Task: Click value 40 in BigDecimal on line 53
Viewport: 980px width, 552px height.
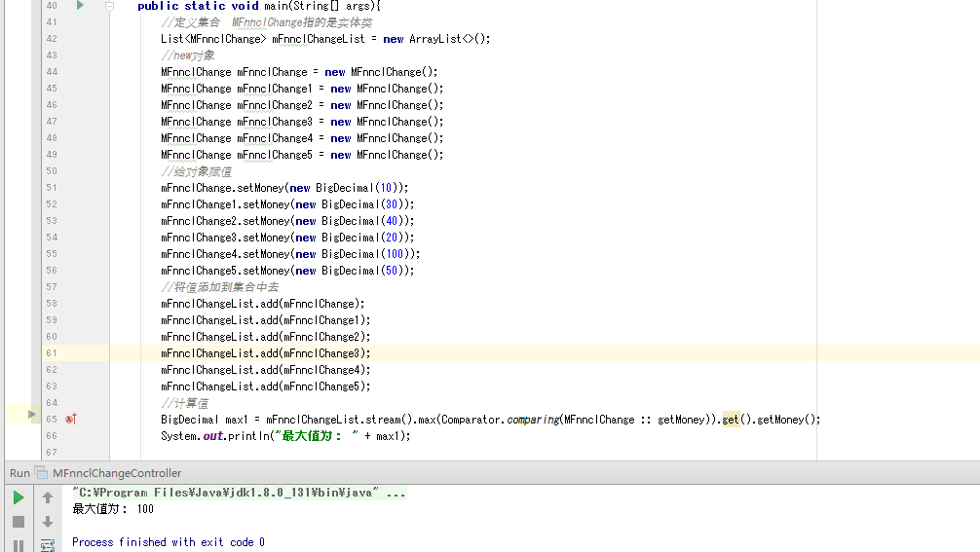Action: (392, 221)
